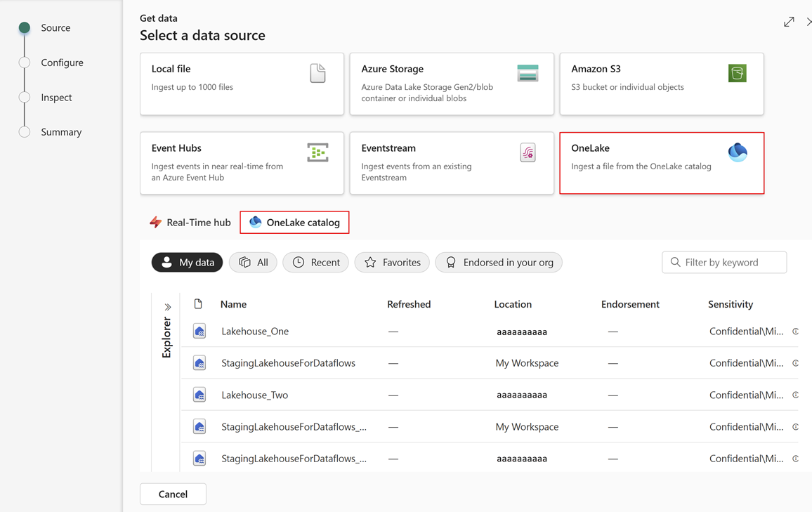Click the Event Hubs icon
This screenshot has height=512, width=812.
coord(317,152)
